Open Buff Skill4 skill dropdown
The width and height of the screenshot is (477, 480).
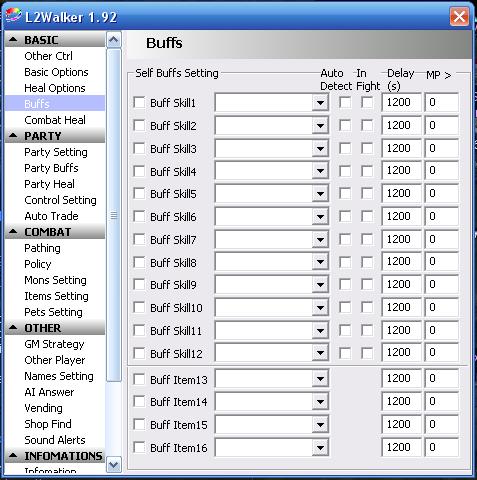click(320, 171)
